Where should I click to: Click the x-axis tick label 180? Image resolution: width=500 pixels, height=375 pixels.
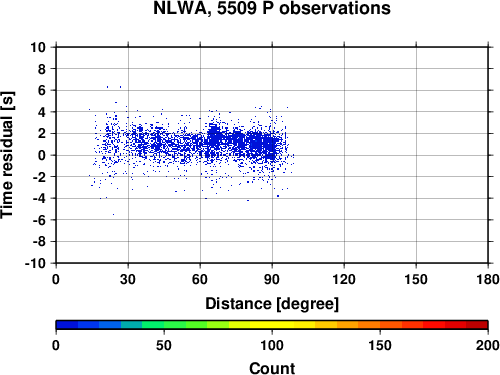487,279
